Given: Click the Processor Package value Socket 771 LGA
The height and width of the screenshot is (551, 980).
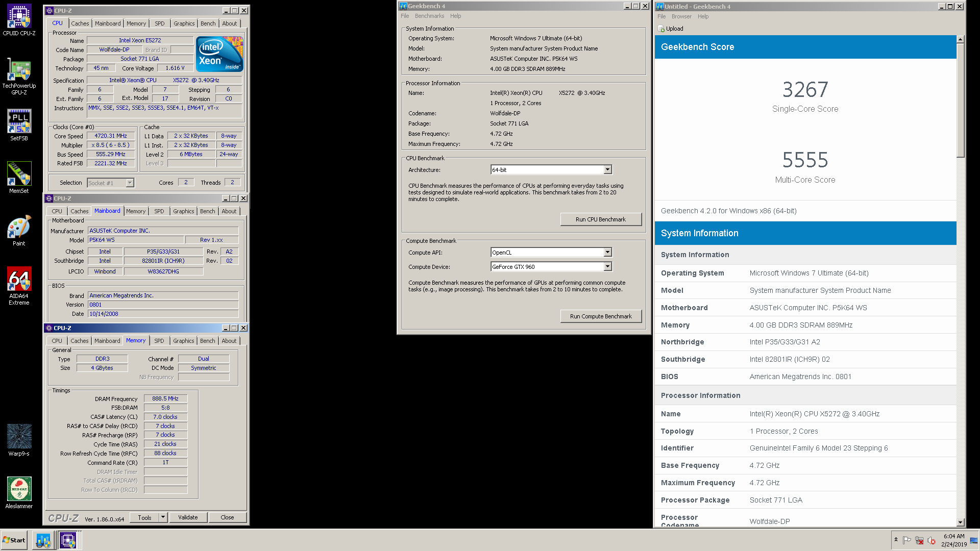Looking at the screenshot, I should (776, 500).
